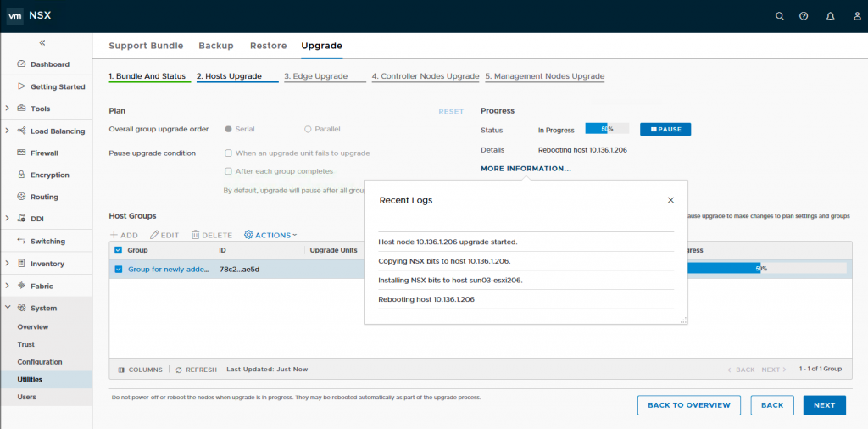This screenshot has height=429, width=868.
Task: Expand the Inventory menu chevron
Action: 7,264
